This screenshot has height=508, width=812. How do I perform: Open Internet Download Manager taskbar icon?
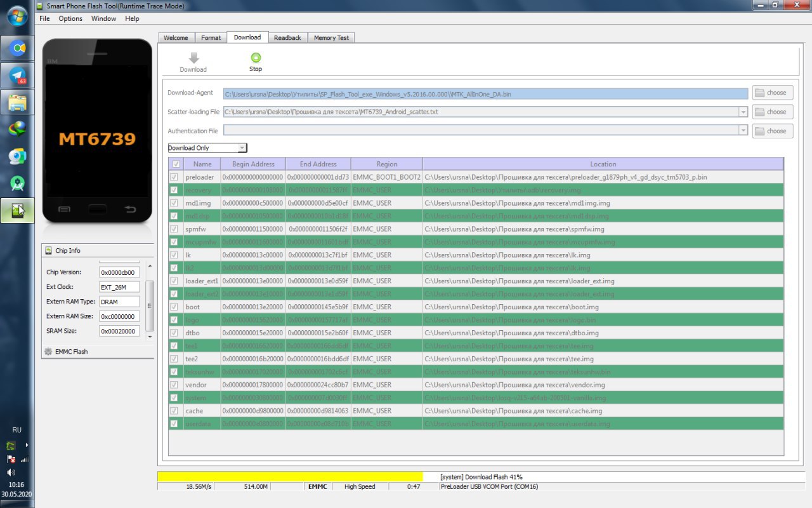pos(17,130)
